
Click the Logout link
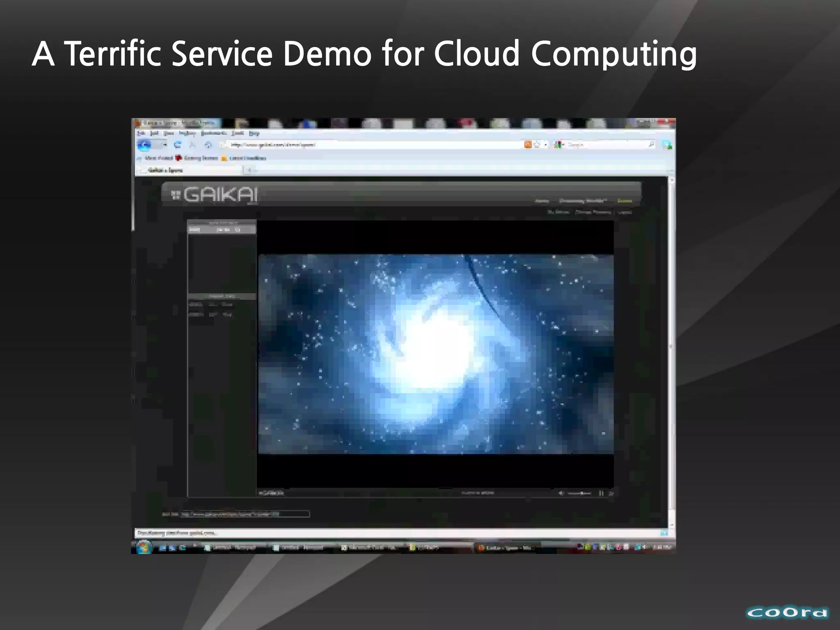pyautogui.click(x=625, y=212)
